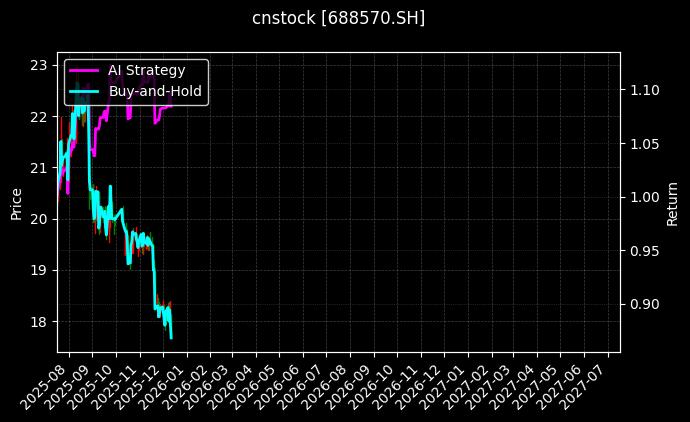Click the end of the magenta AI Strategy line

(171, 105)
